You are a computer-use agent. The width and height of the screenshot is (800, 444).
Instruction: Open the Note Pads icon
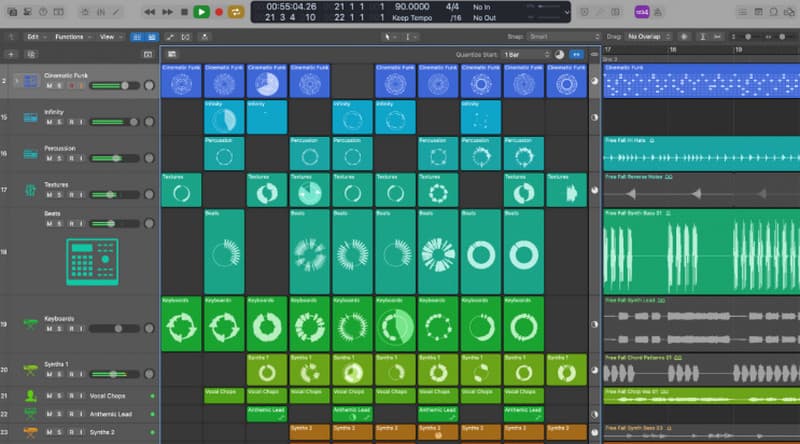point(759,12)
